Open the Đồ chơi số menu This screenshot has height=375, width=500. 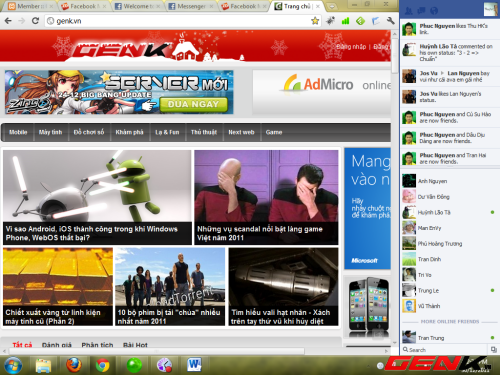click(x=89, y=132)
